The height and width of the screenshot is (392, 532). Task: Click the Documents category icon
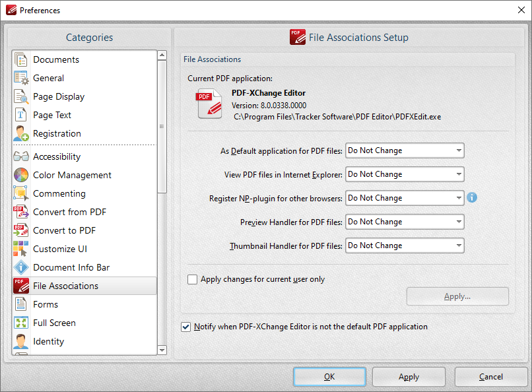click(21, 59)
